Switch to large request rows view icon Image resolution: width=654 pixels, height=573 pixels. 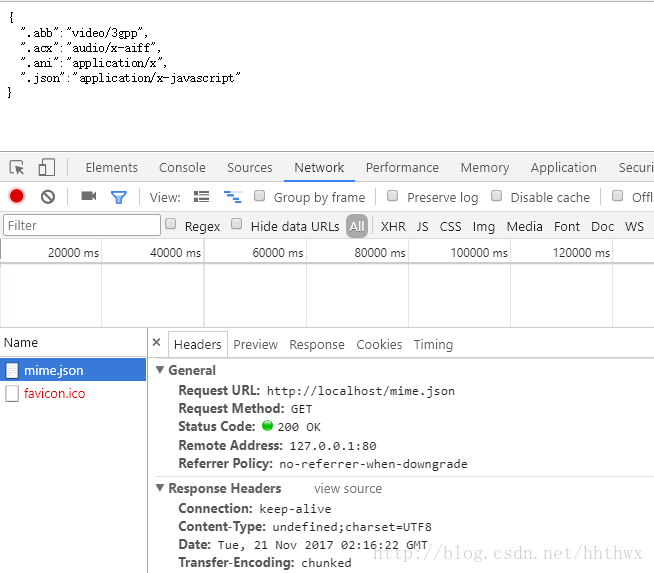(201, 196)
